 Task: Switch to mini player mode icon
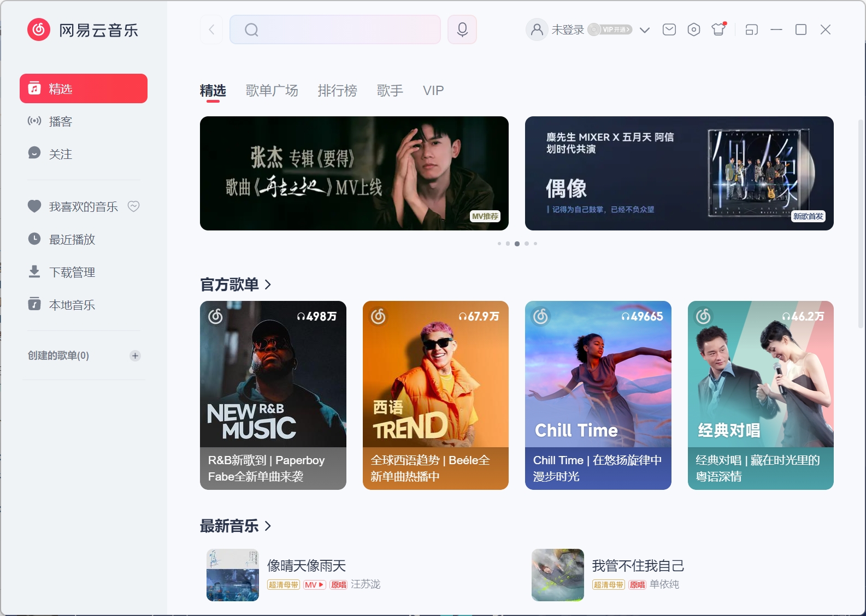(x=752, y=29)
